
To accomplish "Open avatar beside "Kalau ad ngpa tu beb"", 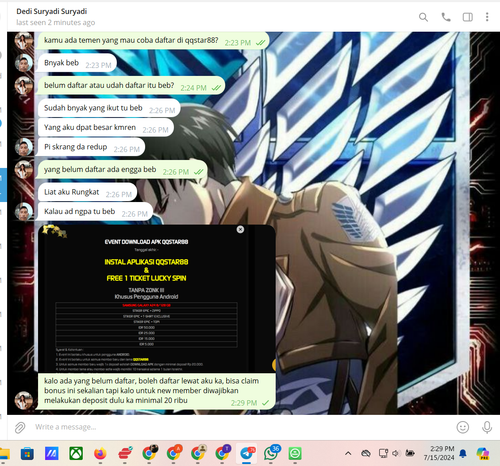I will click(x=24, y=211).
